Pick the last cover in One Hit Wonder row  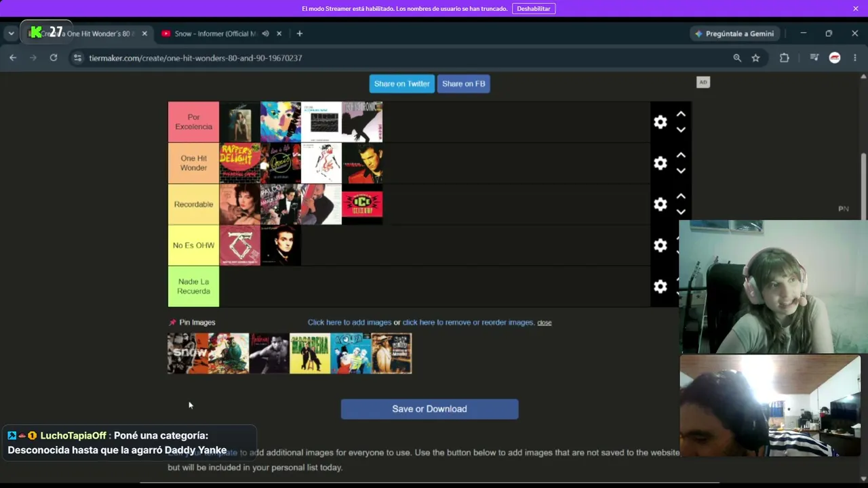click(x=362, y=163)
